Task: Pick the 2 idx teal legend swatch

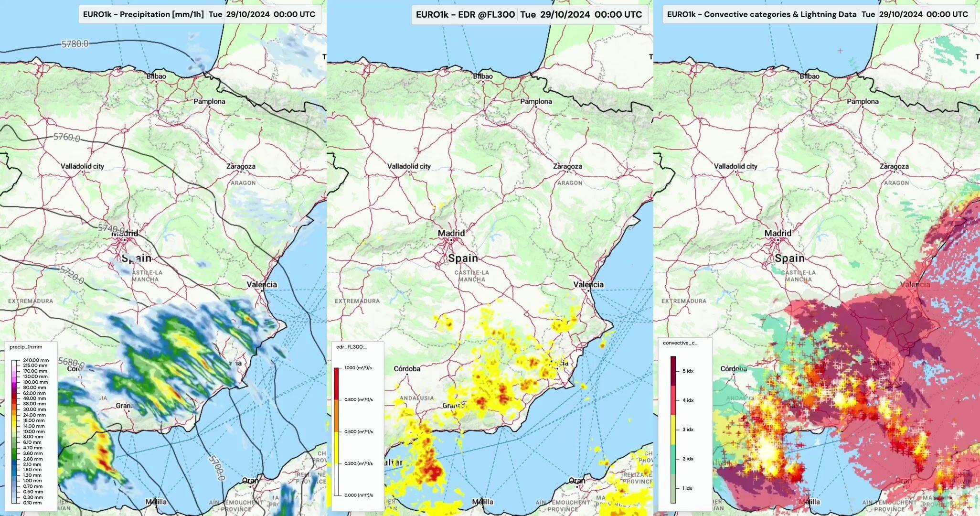Action: click(673, 459)
